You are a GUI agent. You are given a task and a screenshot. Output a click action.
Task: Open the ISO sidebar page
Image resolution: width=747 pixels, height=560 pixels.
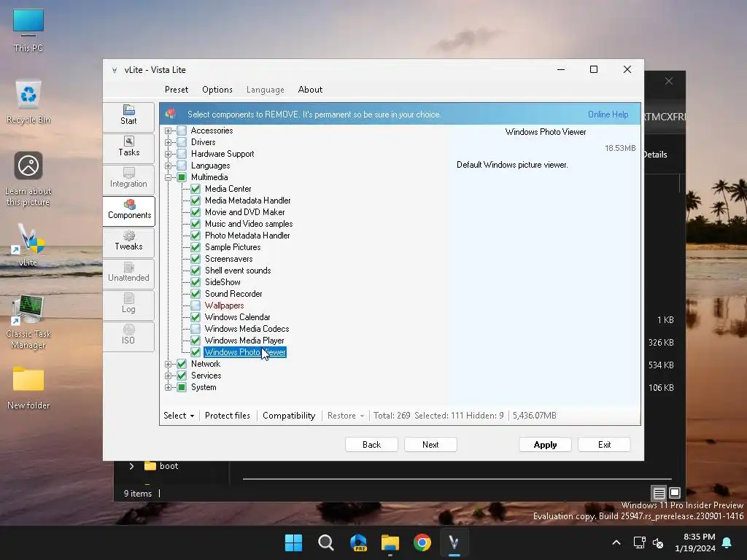click(x=128, y=336)
